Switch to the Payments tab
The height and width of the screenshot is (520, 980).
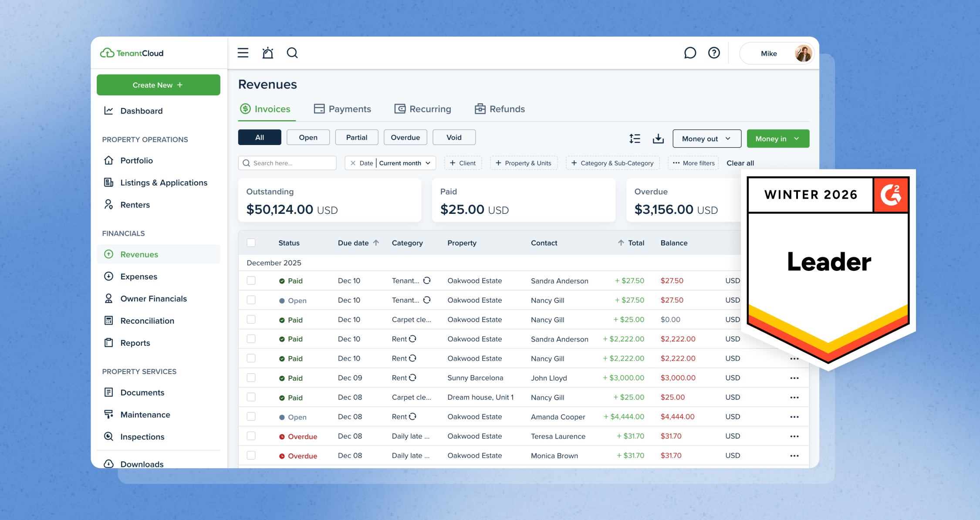pos(342,109)
